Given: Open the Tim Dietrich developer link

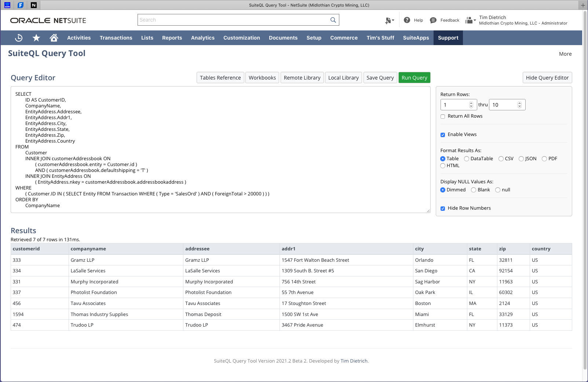Looking at the screenshot, I should point(354,361).
